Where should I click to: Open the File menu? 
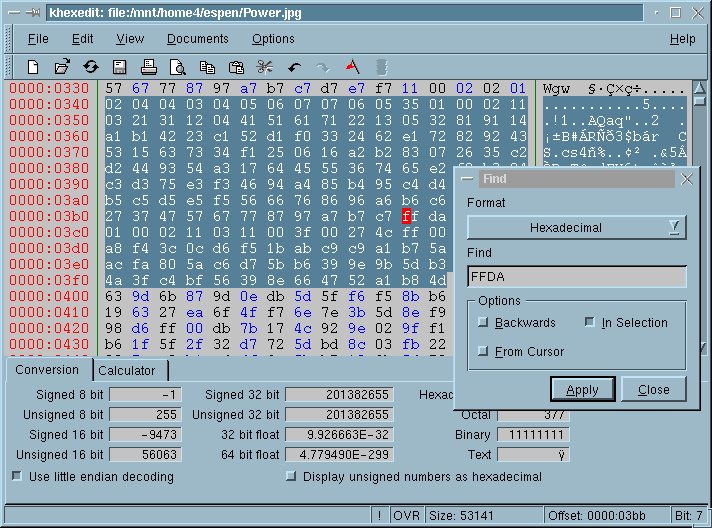tap(38, 39)
